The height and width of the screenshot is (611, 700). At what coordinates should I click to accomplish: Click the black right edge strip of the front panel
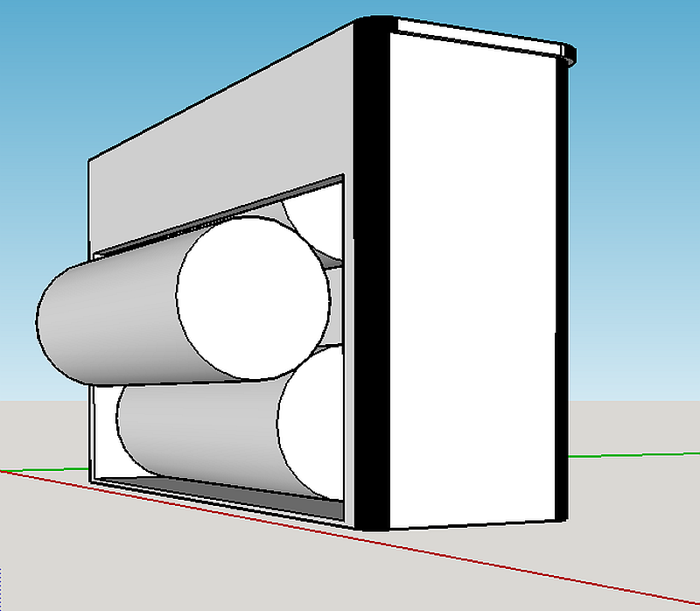pos(563,289)
